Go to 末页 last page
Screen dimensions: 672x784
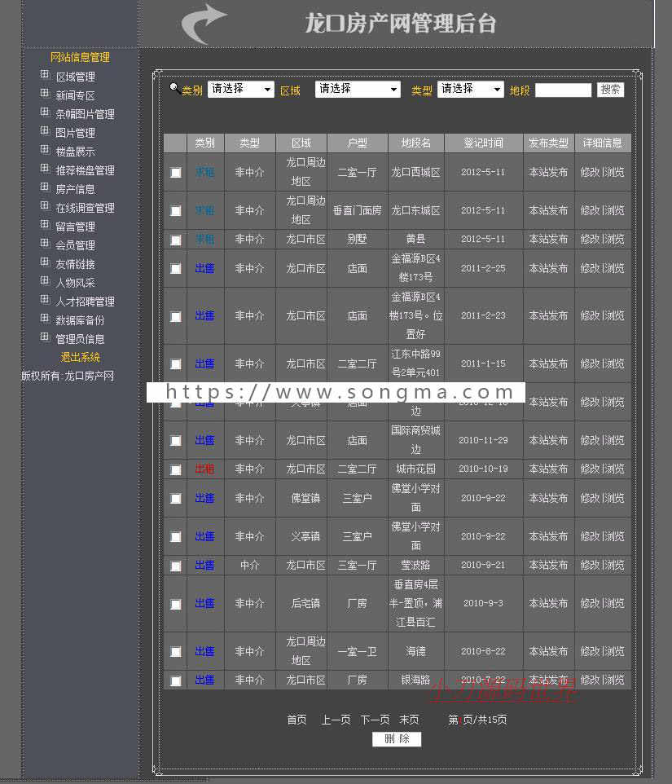pyautogui.click(x=409, y=720)
